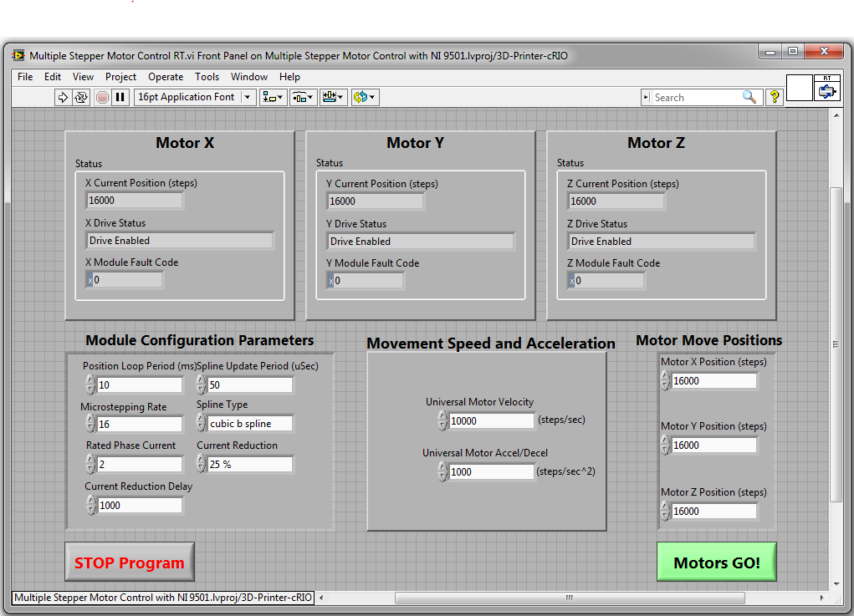Expand the 16pt Application Font dropdown
Viewport: 854px width, 616px height.
click(x=248, y=97)
